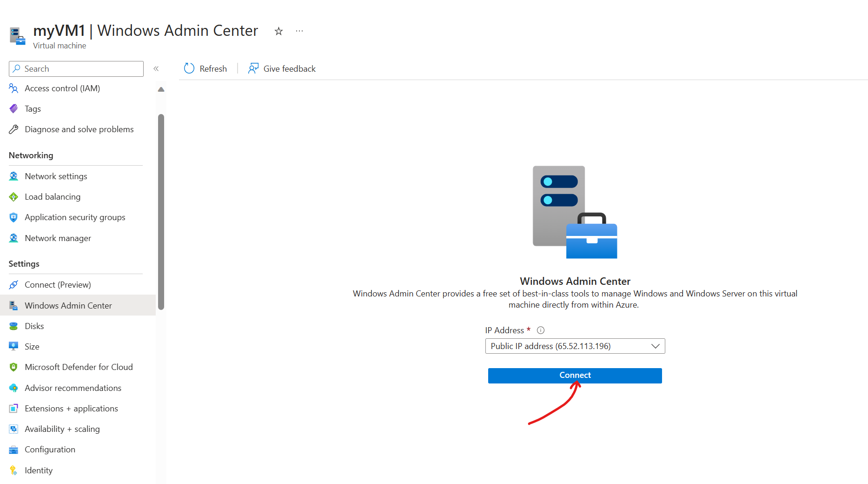Collapse the sidebar with double chevron

pyautogui.click(x=156, y=69)
